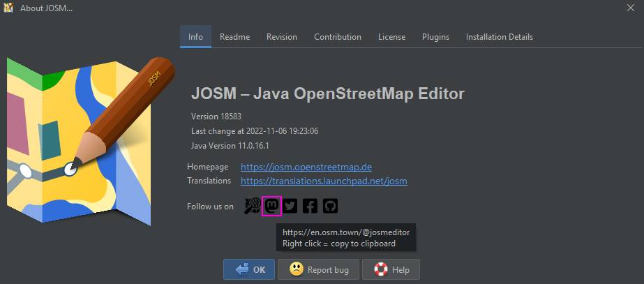Confirm with the OK button
This screenshot has width=644, height=284.
click(249, 269)
